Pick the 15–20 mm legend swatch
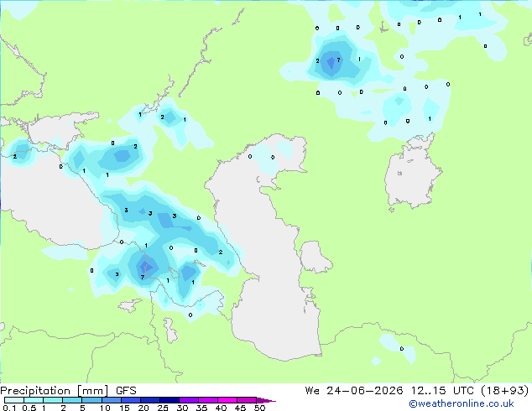Viewport: 532px width, 411px height. (130, 400)
